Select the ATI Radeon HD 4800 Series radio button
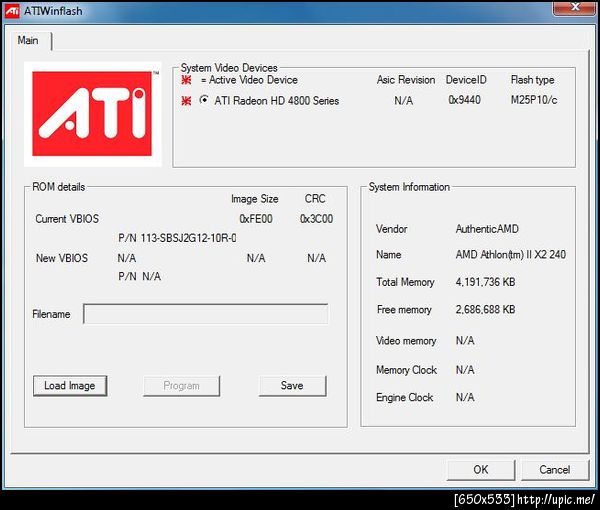Viewport: 600px width, 510px height. 204,100
